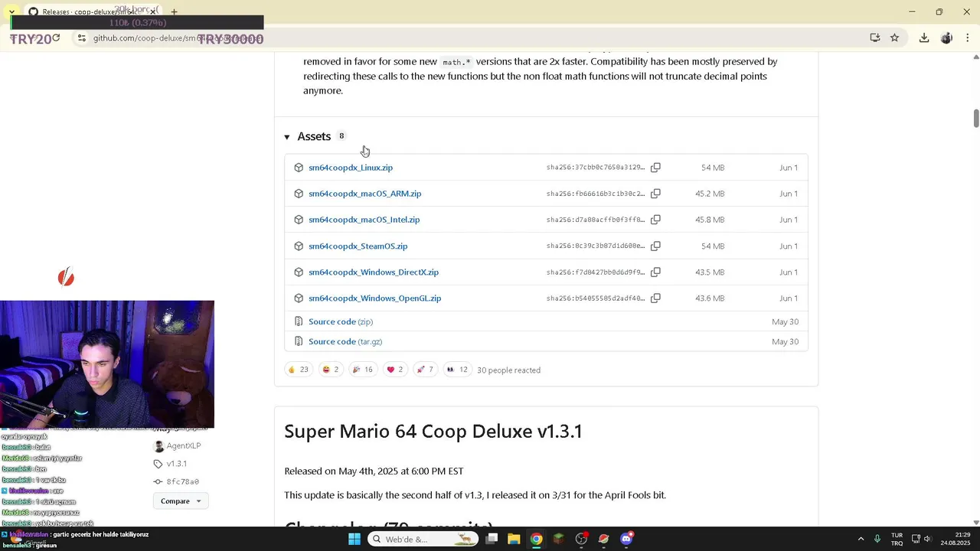Copy the SHA256 hash for sm64coopdx_Windows_OpenGL.zip

[655, 298]
